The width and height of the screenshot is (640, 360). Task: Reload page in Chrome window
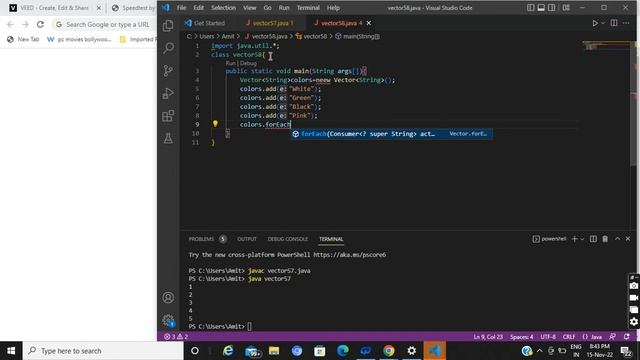click(x=40, y=24)
